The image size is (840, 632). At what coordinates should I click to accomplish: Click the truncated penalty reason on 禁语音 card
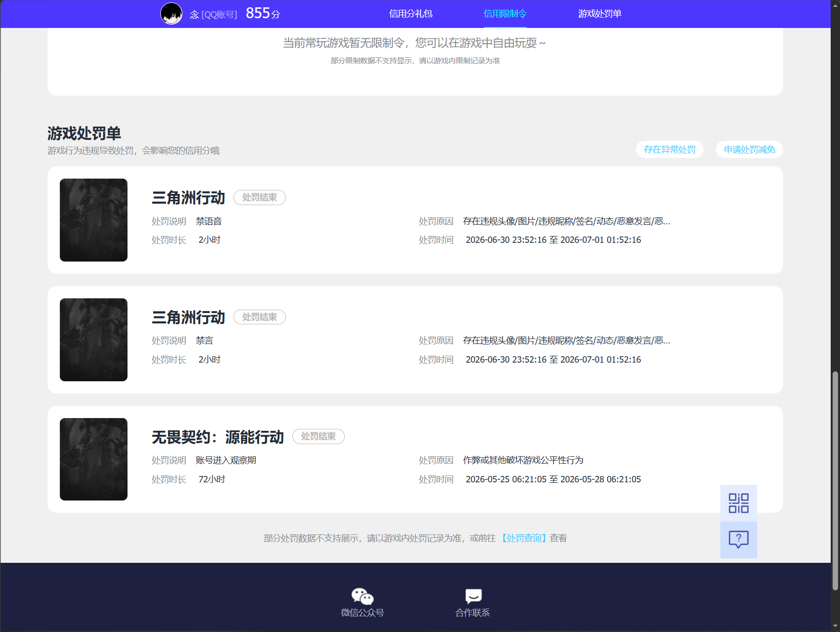click(x=566, y=221)
